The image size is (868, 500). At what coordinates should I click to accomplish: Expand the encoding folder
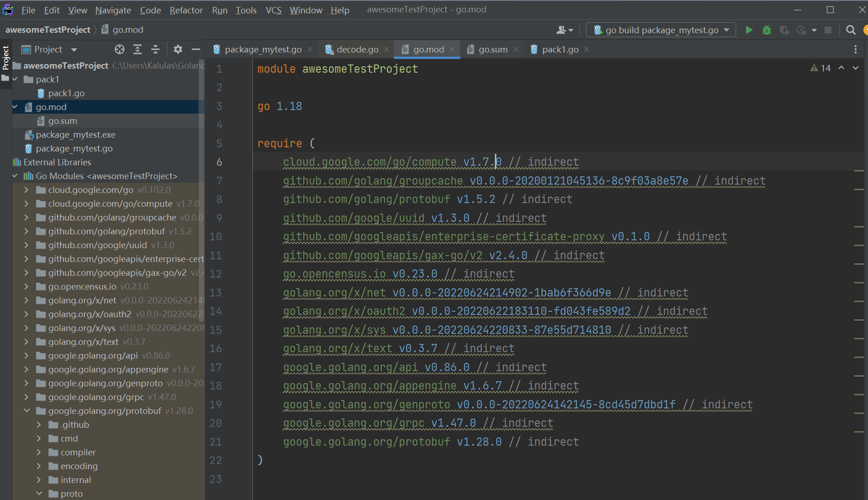click(39, 466)
